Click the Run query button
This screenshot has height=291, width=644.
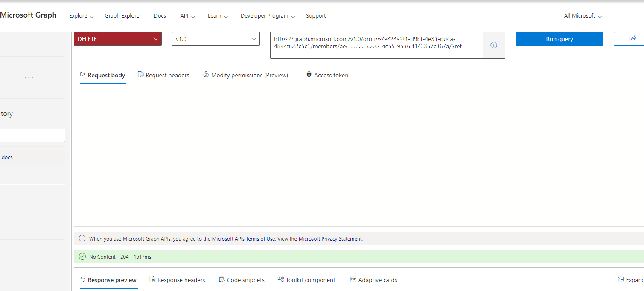tap(559, 38)
